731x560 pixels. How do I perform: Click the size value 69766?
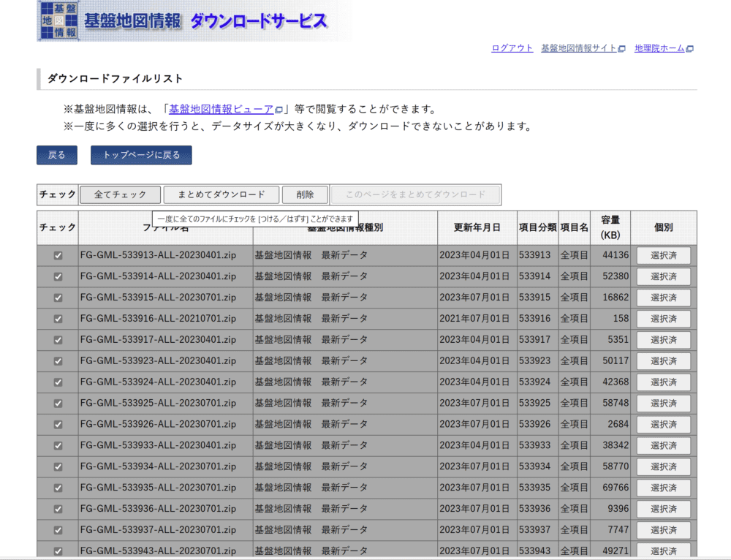(x=616, y=488)
